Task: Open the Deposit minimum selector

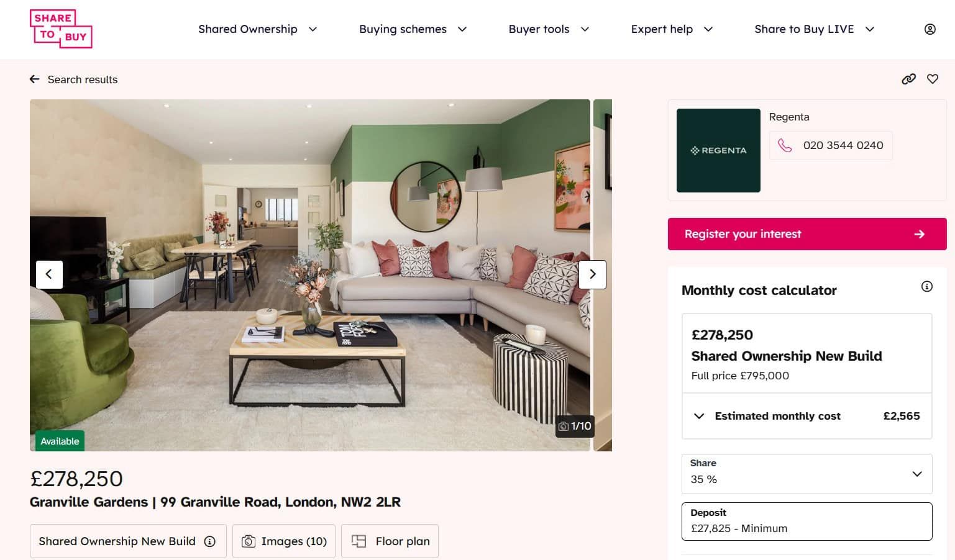Action: (x=806, y=522)
